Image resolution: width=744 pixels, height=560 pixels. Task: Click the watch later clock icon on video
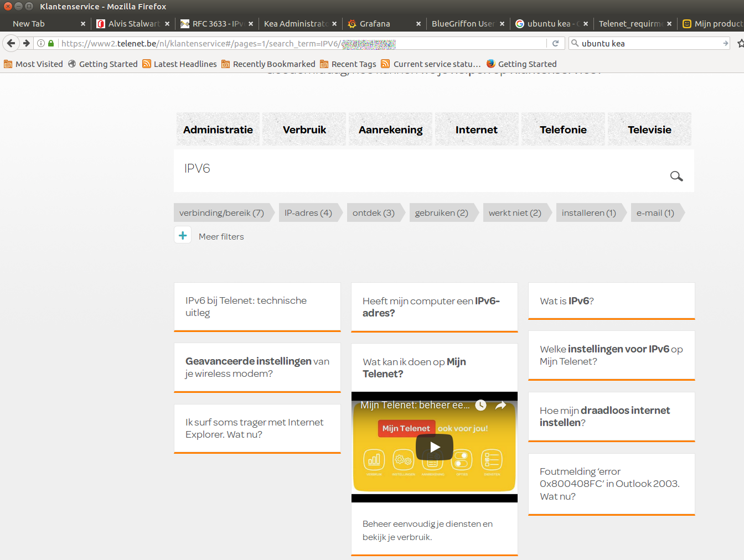[x=480, y=405]
